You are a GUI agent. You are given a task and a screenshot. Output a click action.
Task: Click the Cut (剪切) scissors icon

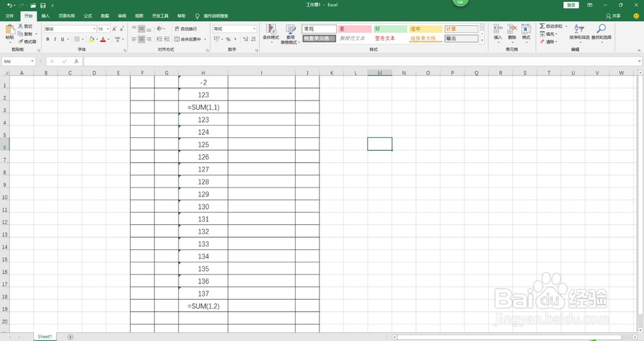[21, 26]
